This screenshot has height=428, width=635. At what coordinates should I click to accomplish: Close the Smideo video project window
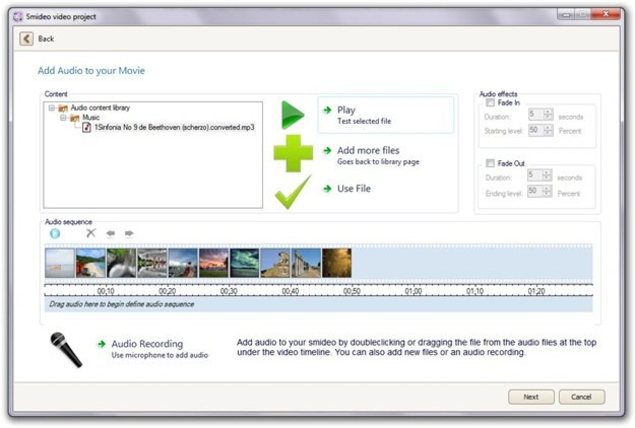[x=606, y=14]
